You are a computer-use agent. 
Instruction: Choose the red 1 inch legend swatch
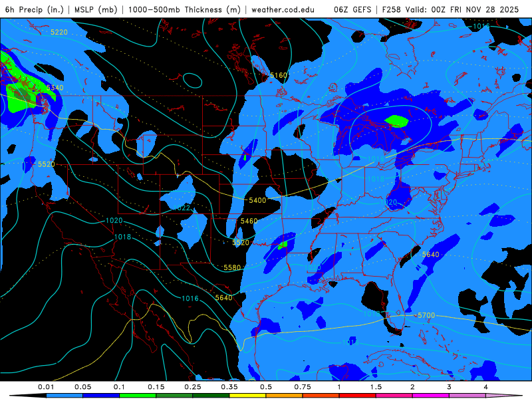point(358,396)
